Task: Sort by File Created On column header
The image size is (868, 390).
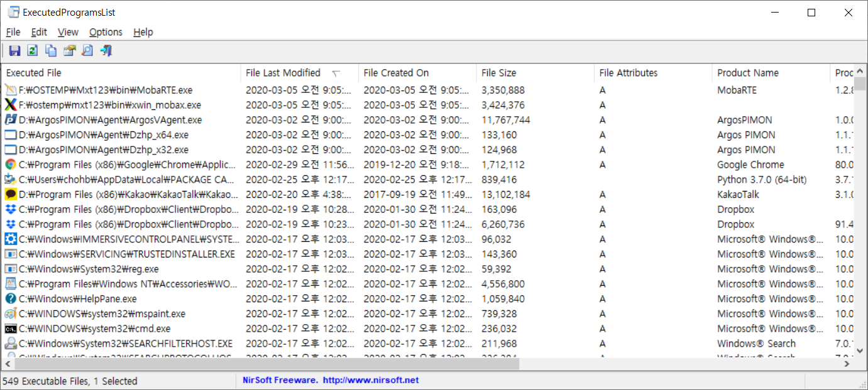Action: 417,73
